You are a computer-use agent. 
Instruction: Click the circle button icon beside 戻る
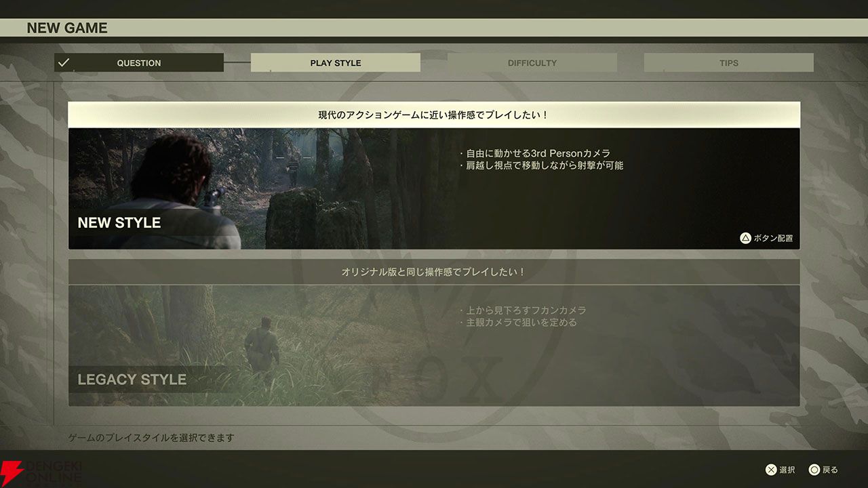[x=814, y=470]
